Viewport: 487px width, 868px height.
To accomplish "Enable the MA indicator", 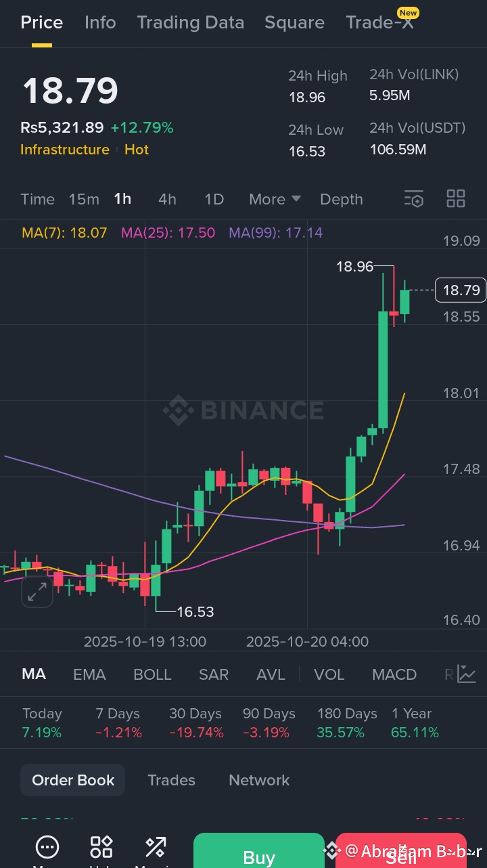I will click(34, 674).
